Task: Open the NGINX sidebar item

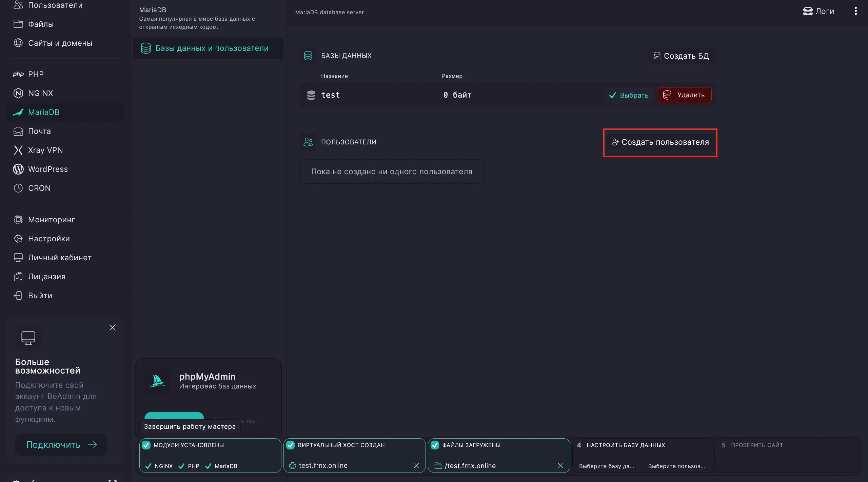Action: [x=40, y=93]
